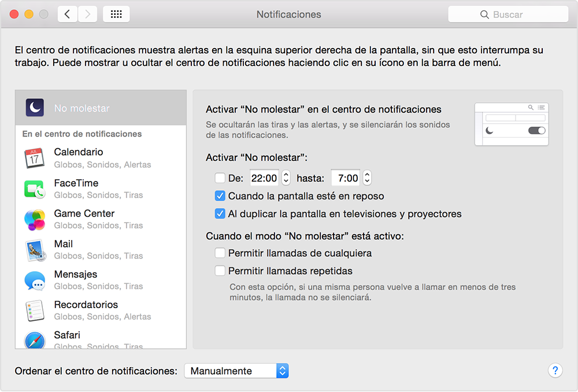Open the Manualmente sort order dropdown
578x392 pixels.
[x=236, y=371]
